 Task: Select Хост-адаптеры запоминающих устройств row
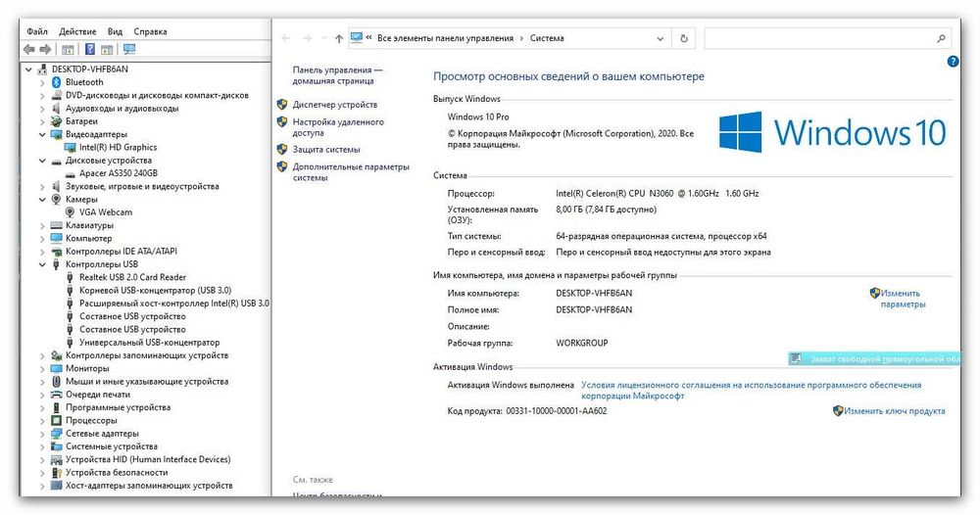[149, 485]
